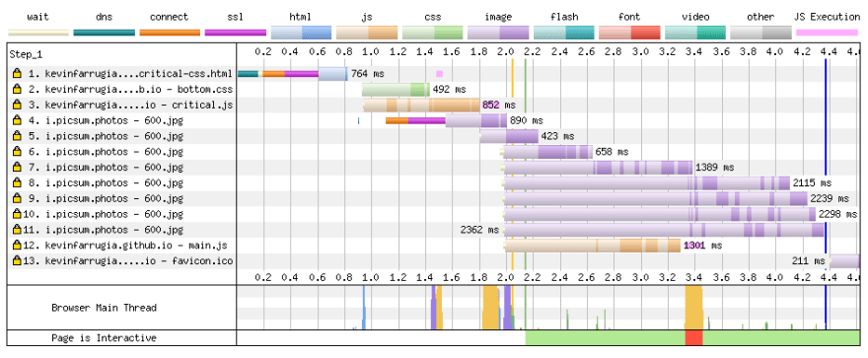Click the padlock beside request 2 bottom.css
Viewport: 868px width, 358px height.
coord(17,89)
